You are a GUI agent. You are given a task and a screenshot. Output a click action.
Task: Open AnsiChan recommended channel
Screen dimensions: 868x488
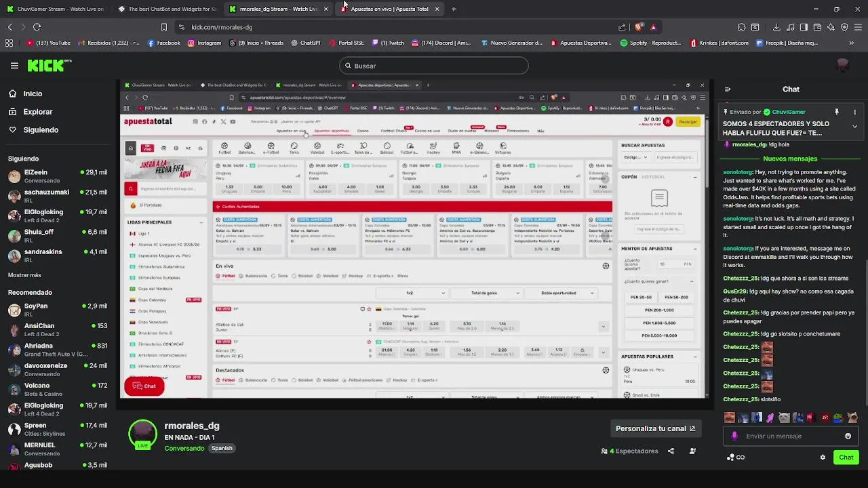point(58,329)
